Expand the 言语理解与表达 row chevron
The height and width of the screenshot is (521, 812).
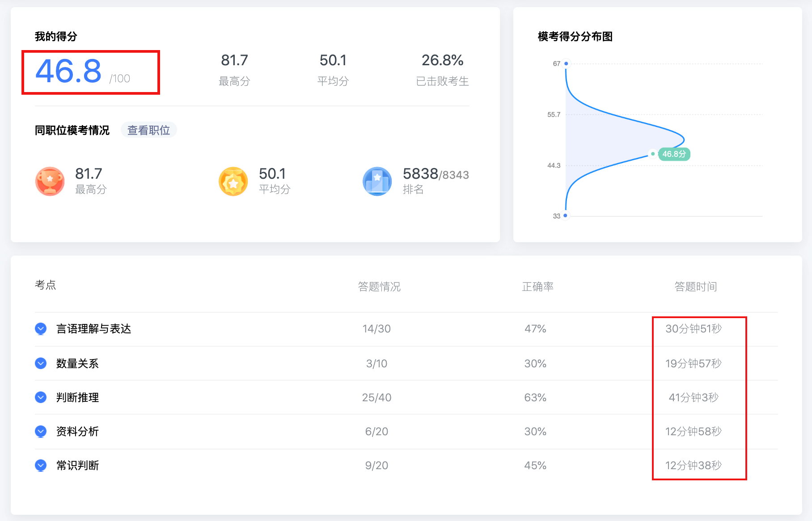click(41, 329)
